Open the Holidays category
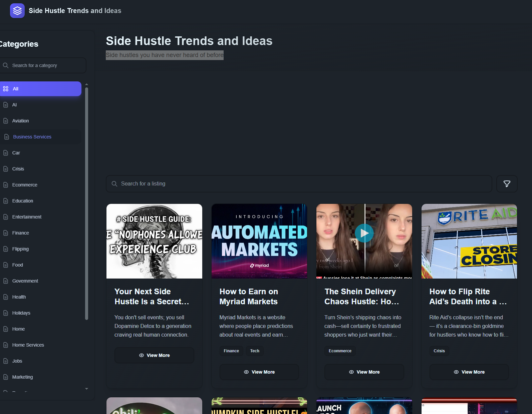 point(40,313)
